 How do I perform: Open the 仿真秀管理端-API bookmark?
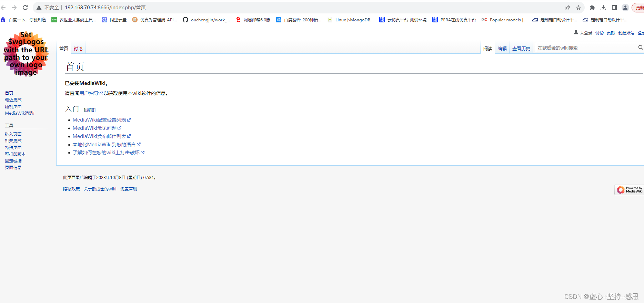click(x=155, y=20)
